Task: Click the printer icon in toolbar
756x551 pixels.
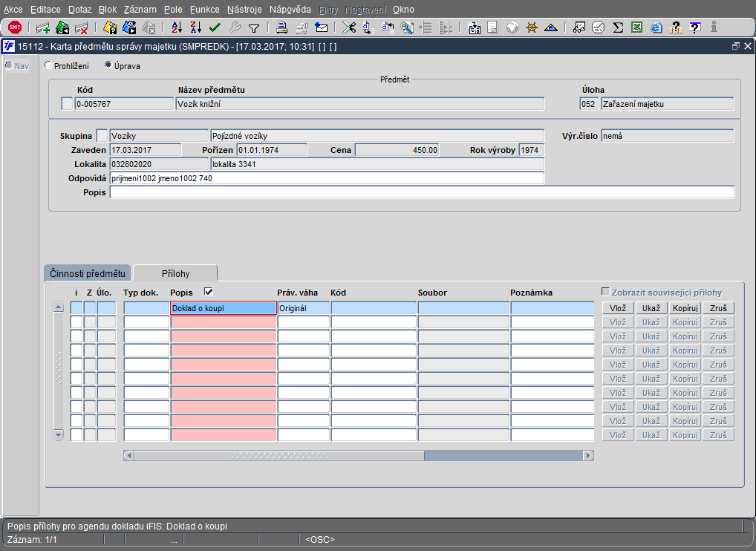Action: click(282, 27)
